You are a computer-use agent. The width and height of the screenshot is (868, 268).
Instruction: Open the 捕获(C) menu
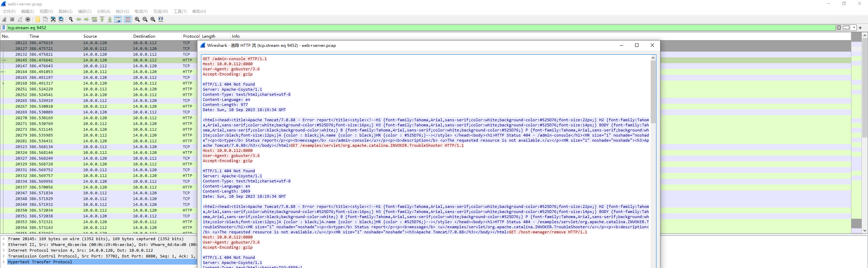coord(85,12)
